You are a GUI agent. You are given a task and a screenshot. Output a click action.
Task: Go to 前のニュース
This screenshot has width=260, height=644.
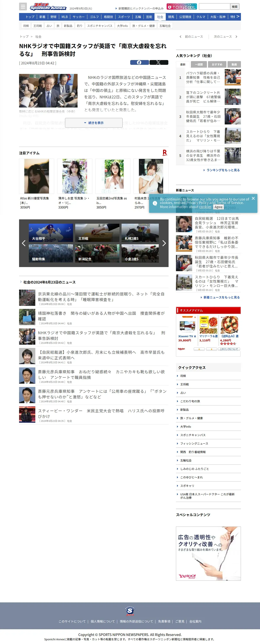[x=192, y=36]
